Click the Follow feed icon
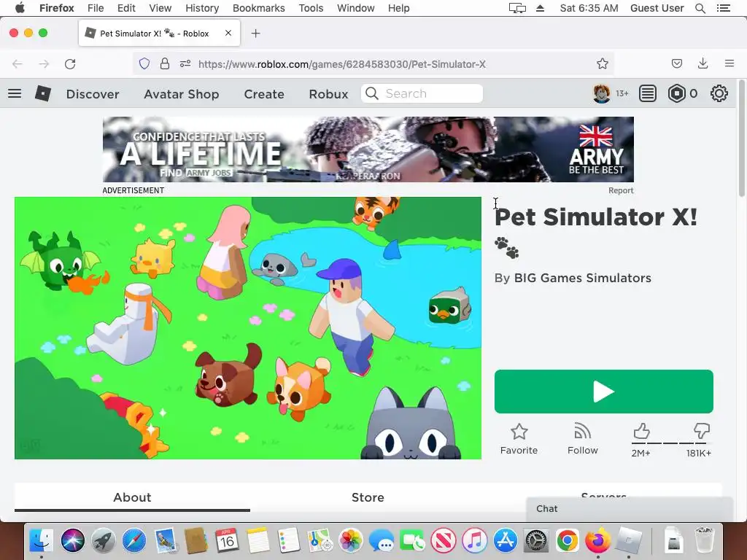The height and width of the screenshot is (560, 747). coord(582,432)
